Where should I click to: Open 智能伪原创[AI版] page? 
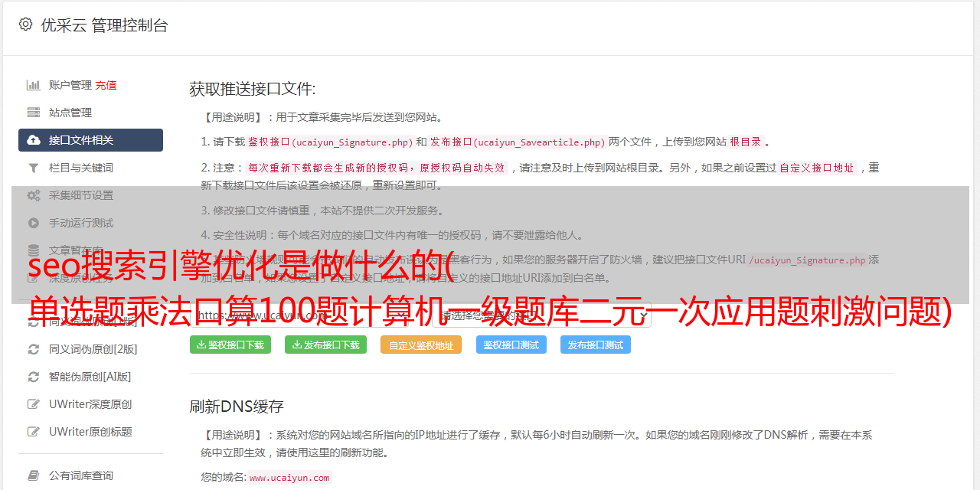coord(90,377)
